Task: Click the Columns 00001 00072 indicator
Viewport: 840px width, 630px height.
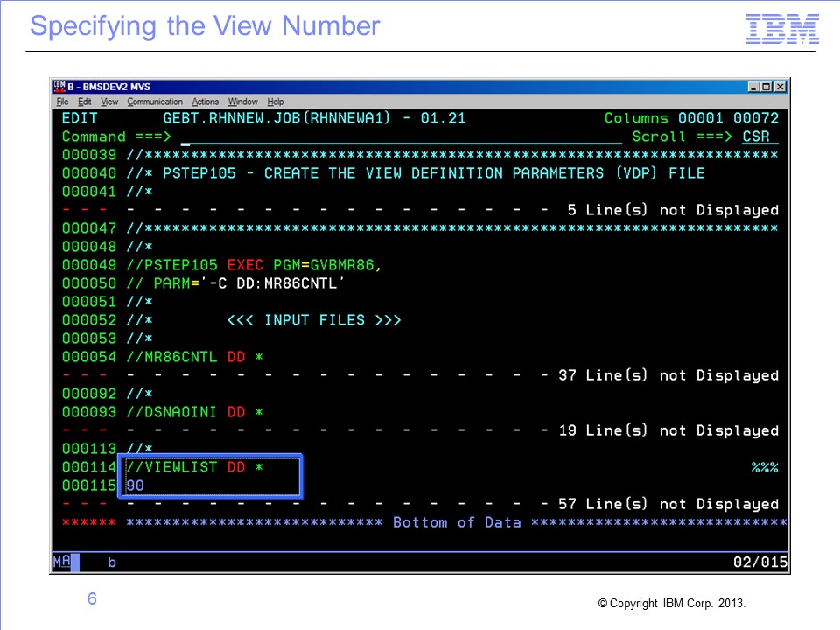Action: point(691,118)
